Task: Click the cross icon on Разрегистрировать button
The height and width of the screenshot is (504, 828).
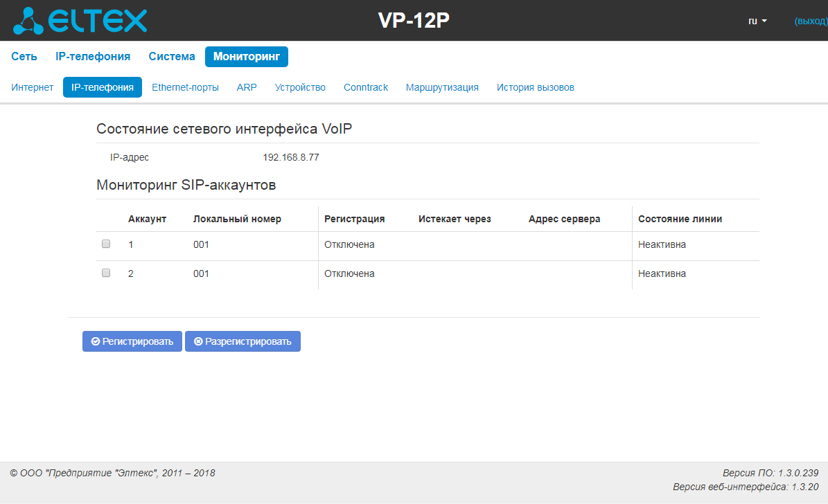Action: pyautogui.click(x=198, y=342)
